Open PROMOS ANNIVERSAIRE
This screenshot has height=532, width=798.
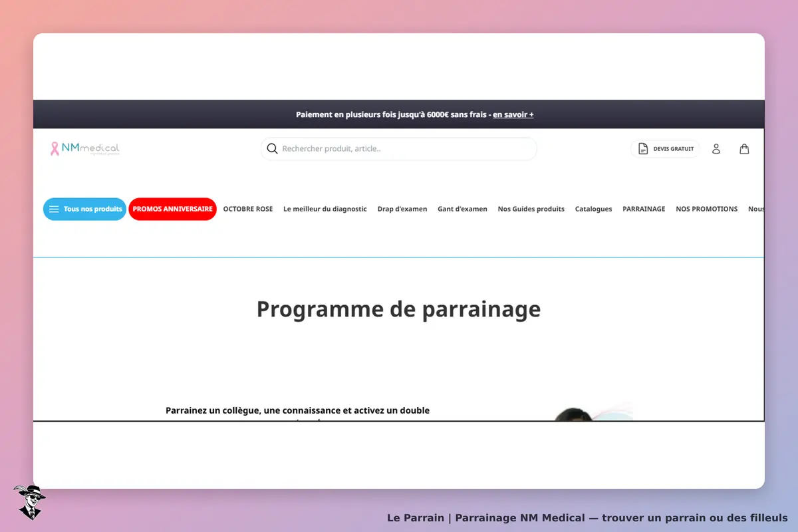[173, 209]
